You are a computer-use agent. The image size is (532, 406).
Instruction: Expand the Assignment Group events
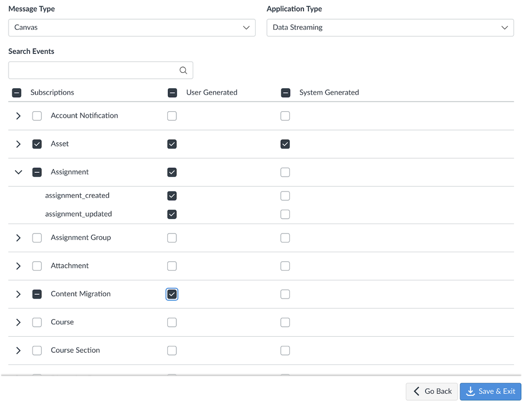[x=18, y=237]
